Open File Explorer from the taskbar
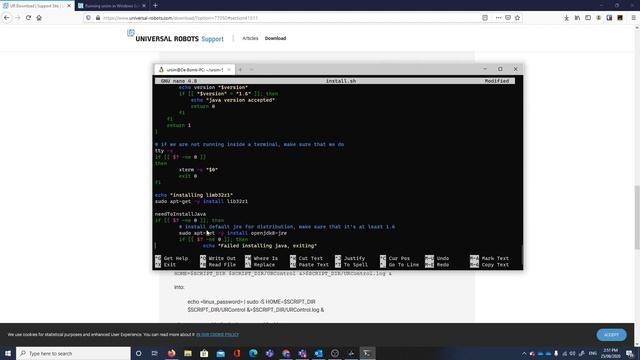 [x=188, y=353]
